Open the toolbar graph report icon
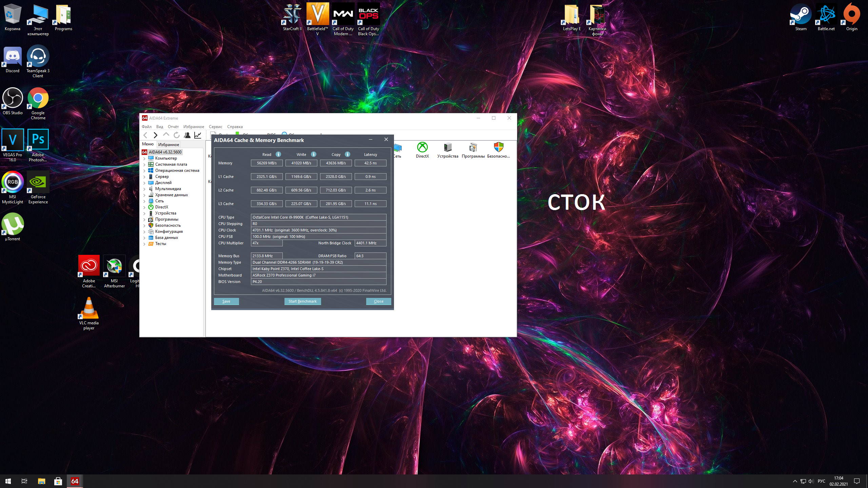This screenshot has height=488, width=868. [198, 135]
